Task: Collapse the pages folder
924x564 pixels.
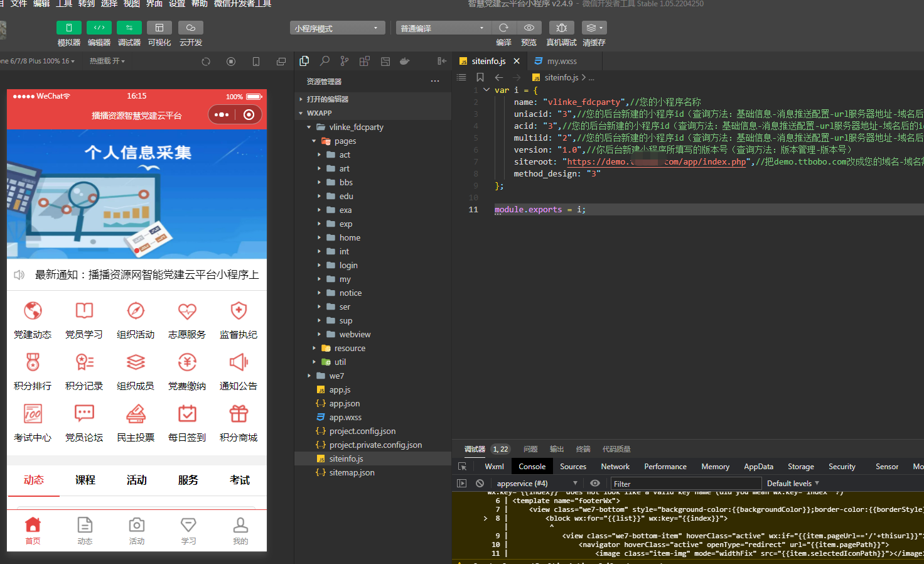Action: pos(373,141)
